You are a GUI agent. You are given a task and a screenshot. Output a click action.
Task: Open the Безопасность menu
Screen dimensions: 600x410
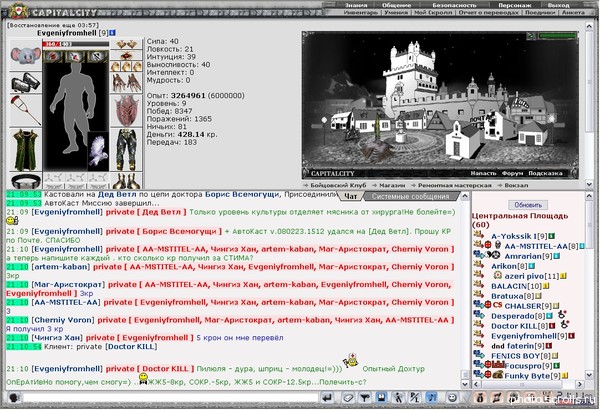[x=454, y=5]
